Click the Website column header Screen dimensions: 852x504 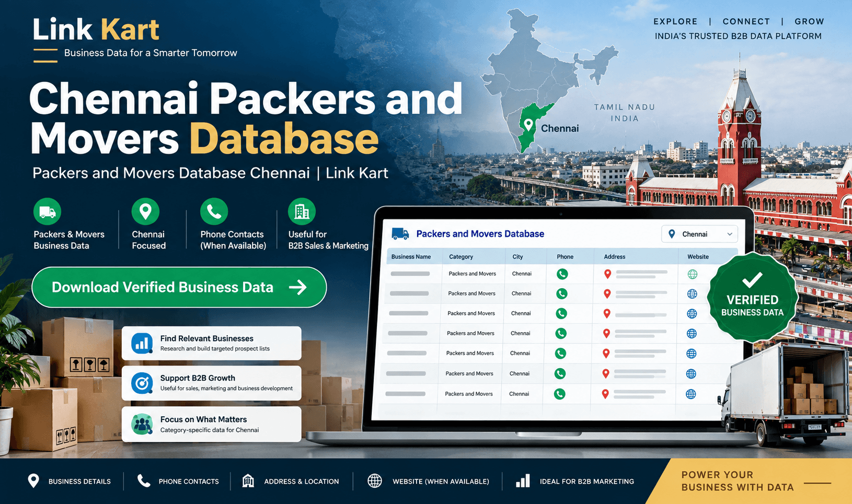[x=698, y=257]
